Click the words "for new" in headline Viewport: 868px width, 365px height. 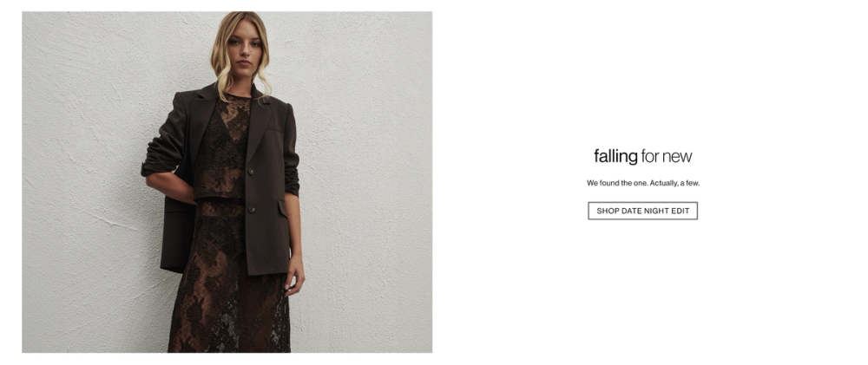click(667, 157)
